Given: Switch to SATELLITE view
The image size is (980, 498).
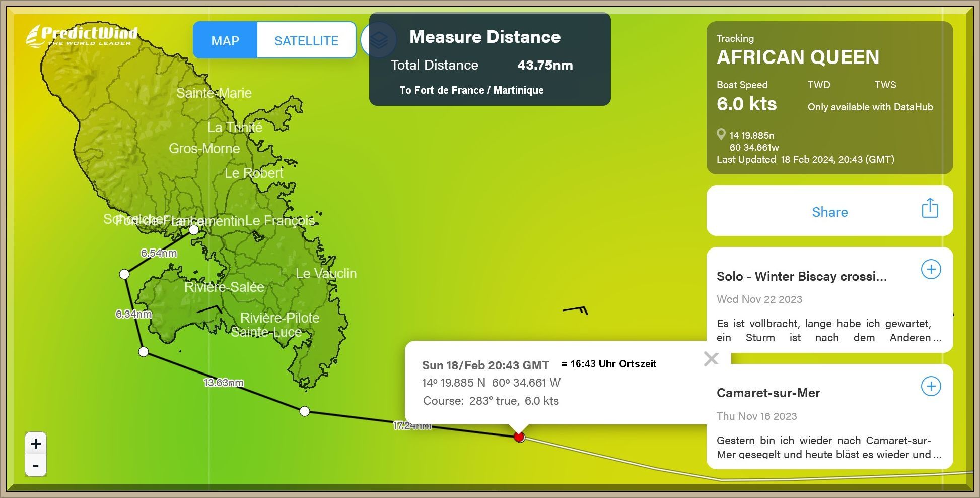Looking at the screenshot, I should coord(306,40).
